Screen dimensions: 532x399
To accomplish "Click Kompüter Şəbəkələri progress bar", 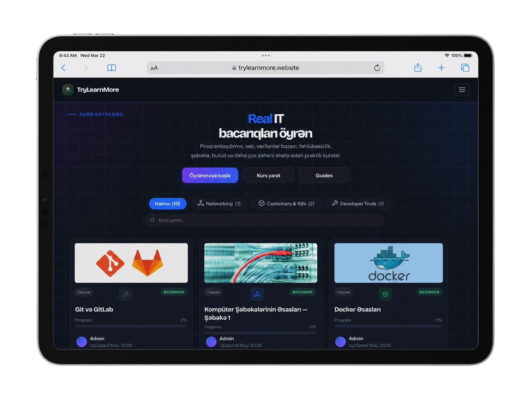I will pos(260,333).
